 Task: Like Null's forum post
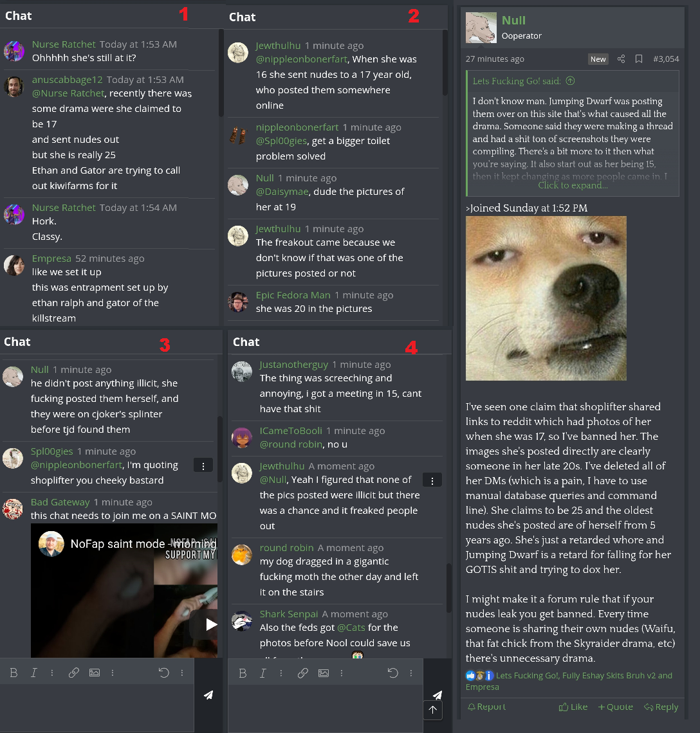[x=573, y=707]
